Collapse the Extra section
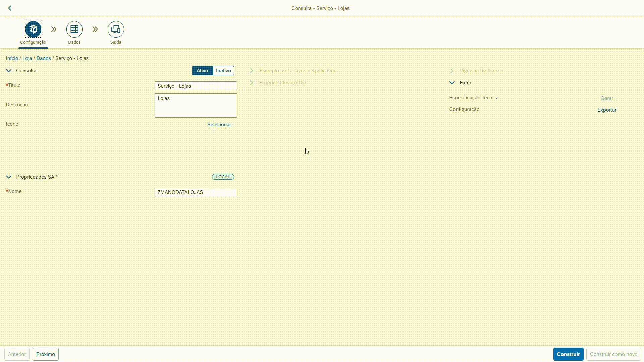The width and height of the screenshot is (644, 362). tap(452, 83)
